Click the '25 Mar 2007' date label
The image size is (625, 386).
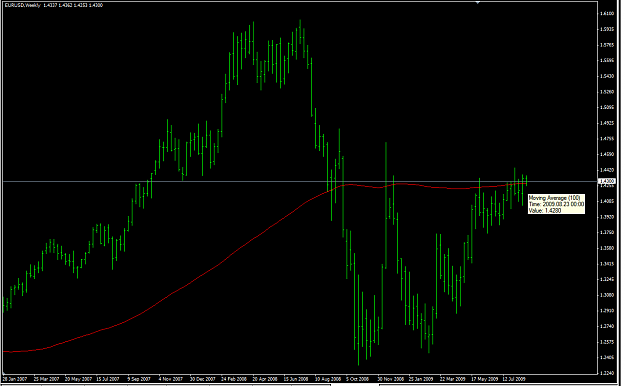46,379
